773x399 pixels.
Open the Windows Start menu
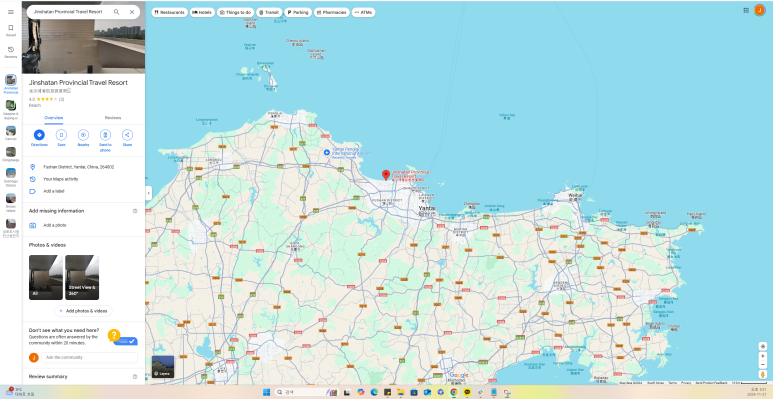click(x=266, y=392)
